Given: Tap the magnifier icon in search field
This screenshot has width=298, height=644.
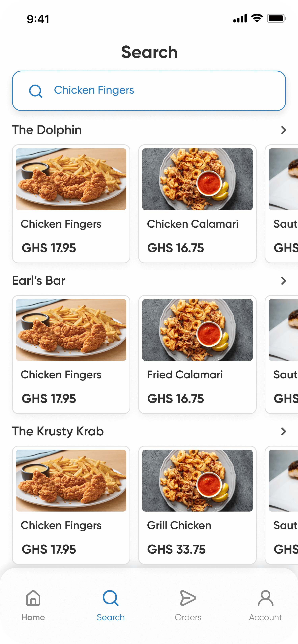Looking at the screenshot, I should coord(36,91).
